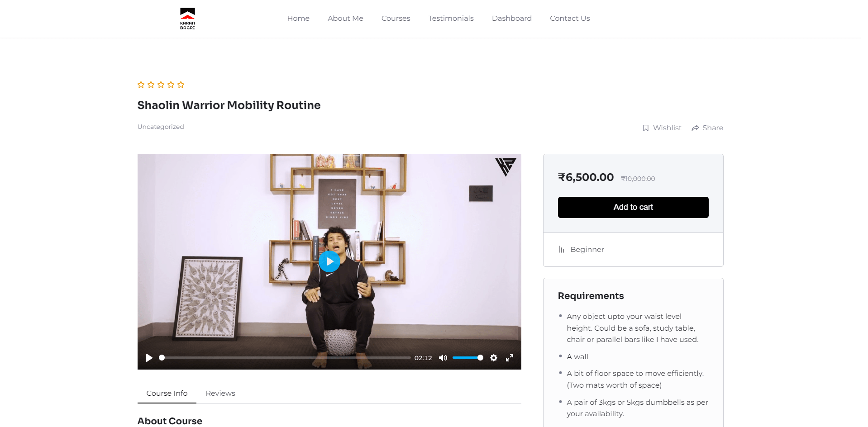The width and height of the screenshot is (868, 427).
Task: Click the first rating star
Action: [x=141, y=85]
